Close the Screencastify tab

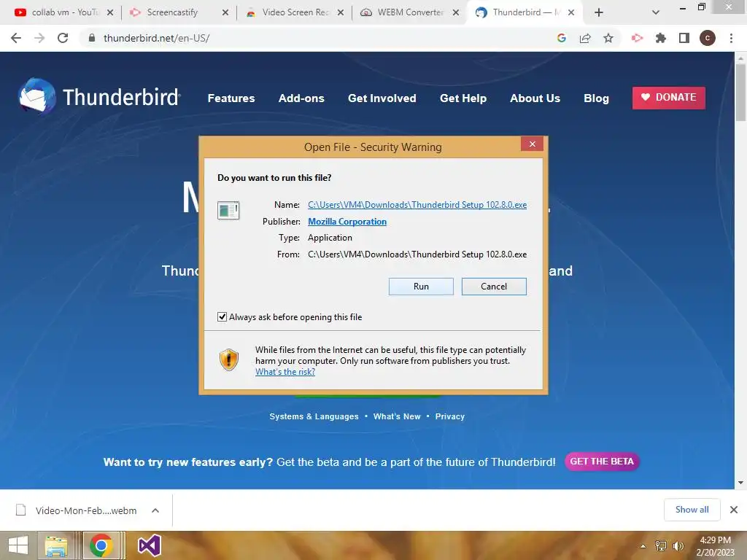(225, 12)
